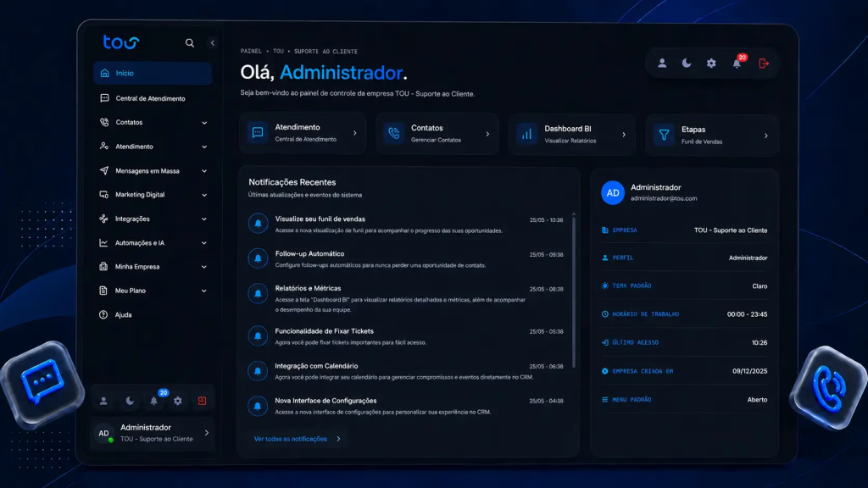The image size is (868, 488).
Task: Click the TOU breadcrumb item
Action: pyautogui.click(x=278, y=52)
